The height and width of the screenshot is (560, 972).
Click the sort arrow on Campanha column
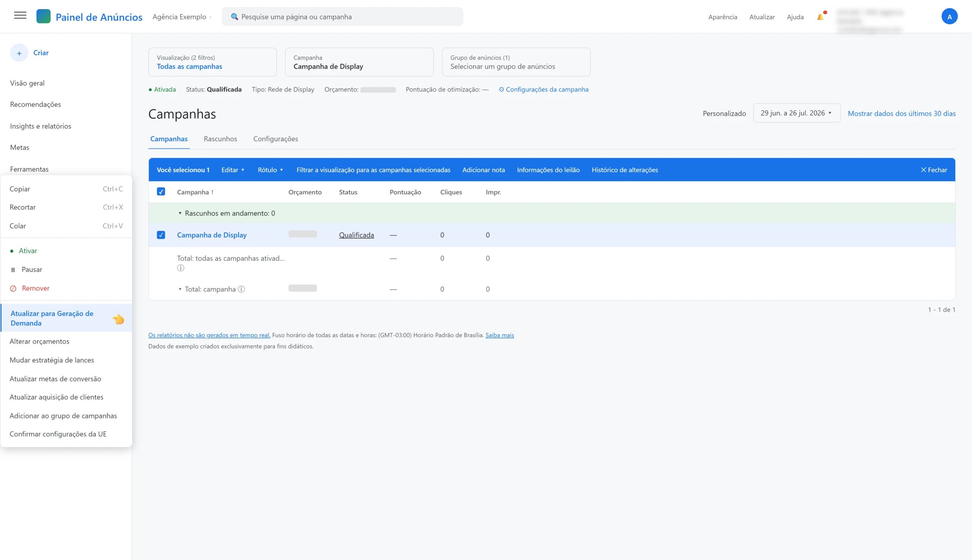(x=212, y=192)
